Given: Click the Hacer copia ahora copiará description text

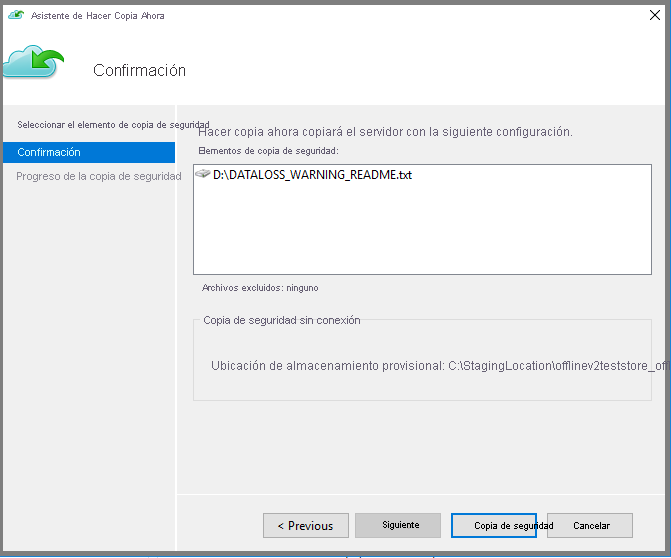Looking at the screenshot, I should (385, 132).
